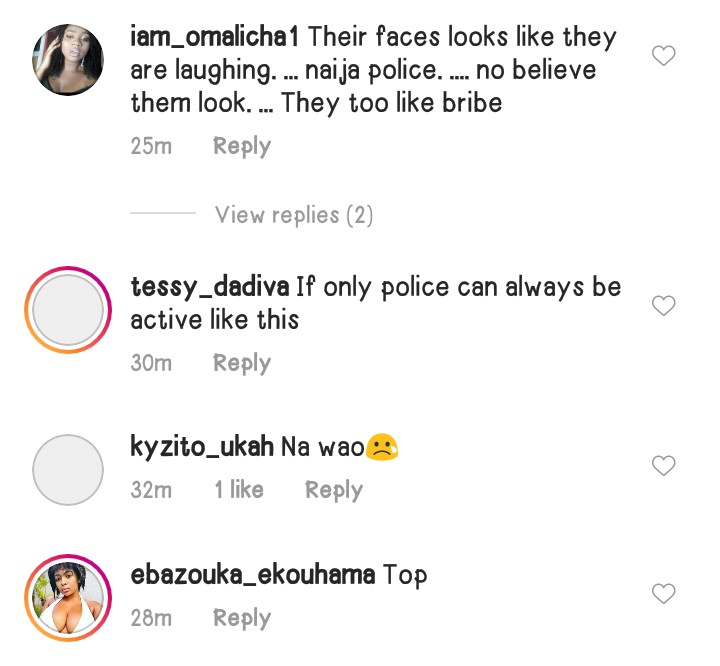Like iam_omalicha1's comment with the heart

(663, 56)
